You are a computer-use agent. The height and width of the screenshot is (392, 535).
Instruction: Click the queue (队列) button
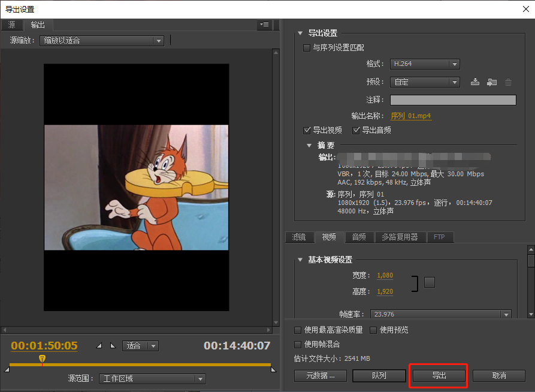(379, 376)
